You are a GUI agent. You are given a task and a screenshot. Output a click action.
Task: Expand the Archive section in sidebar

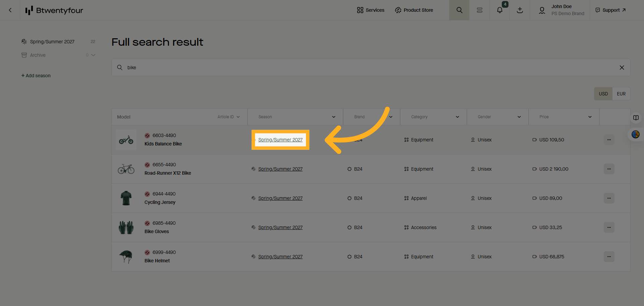(x=93, y=55)
